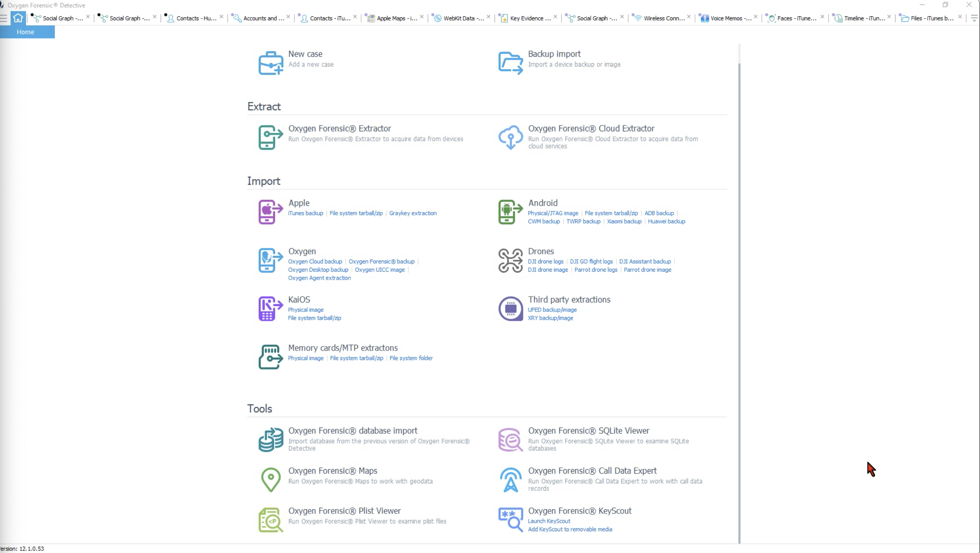The height and width of the screenshot is (553, 980).
Task: Click the iTunes backup link
Action: (x=305, y=213)
